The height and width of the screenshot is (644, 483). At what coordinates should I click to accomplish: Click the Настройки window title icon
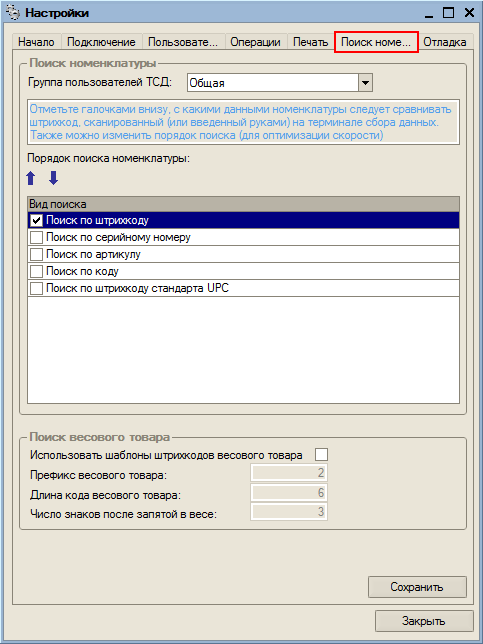pos(13,13)
